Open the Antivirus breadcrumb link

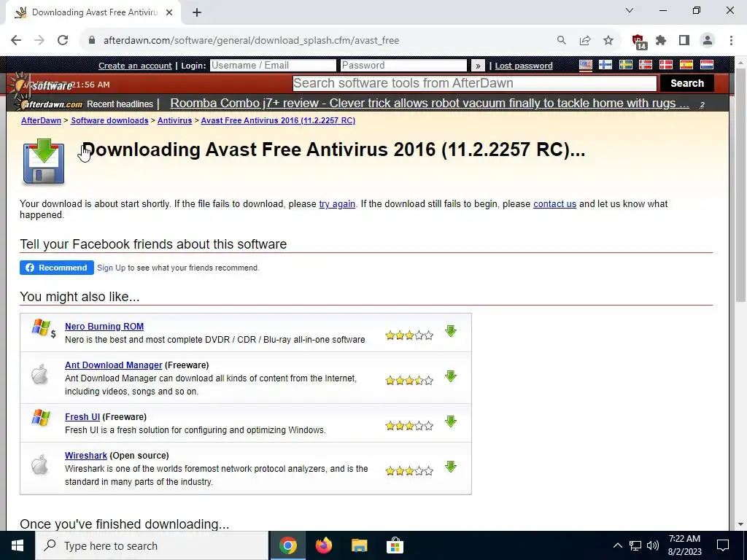click(175, 120)
